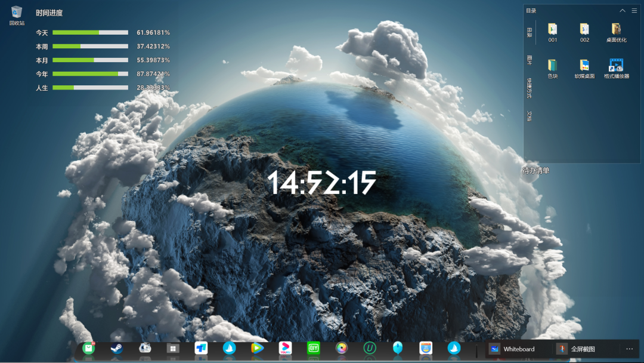
Task: Open the Recycle Bin desktop icon
Action: pyautogui.click(x=17, y=16)
